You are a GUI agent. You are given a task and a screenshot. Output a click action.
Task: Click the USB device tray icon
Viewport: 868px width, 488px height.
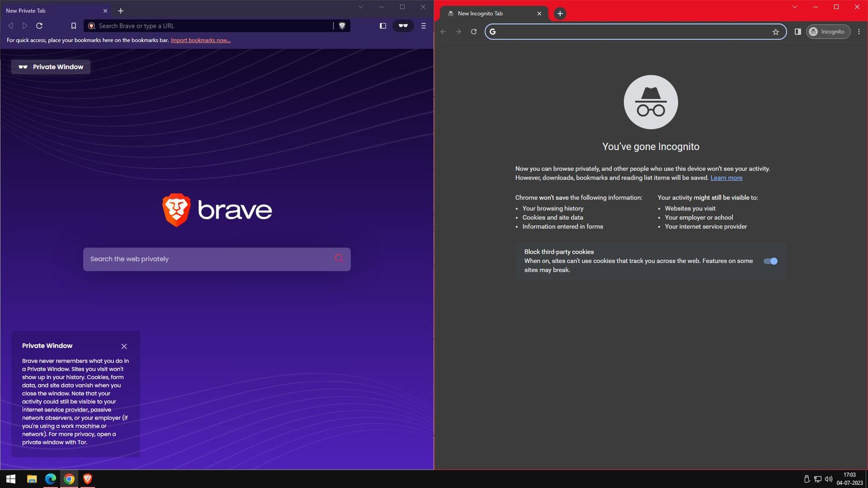point(807,479)
